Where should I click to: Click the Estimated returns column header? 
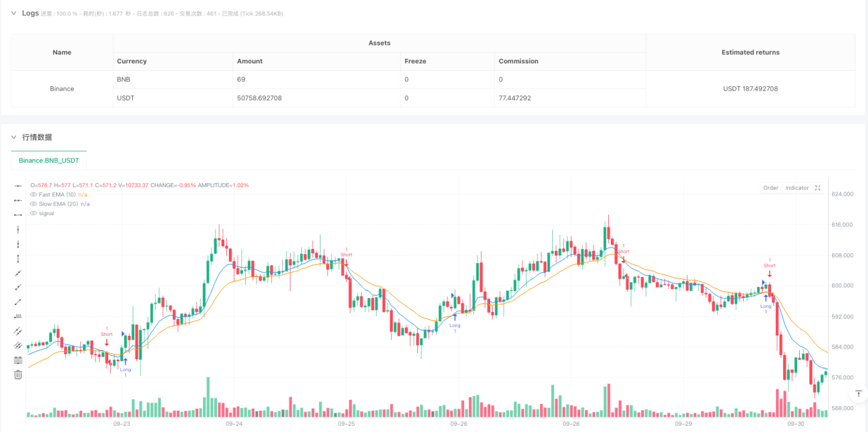(x=750, y=52)
